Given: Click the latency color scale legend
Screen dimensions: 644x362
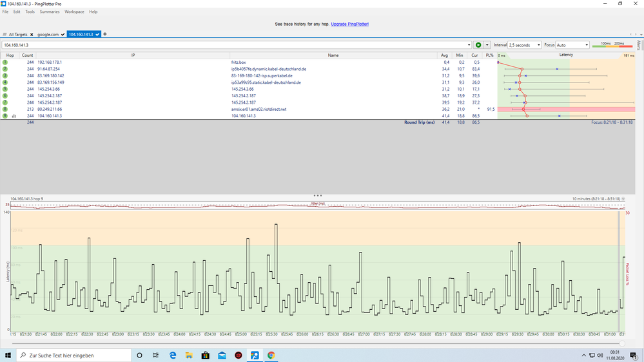Looking at the screenshot, I should pyautogui.click(x=612, y=45).
